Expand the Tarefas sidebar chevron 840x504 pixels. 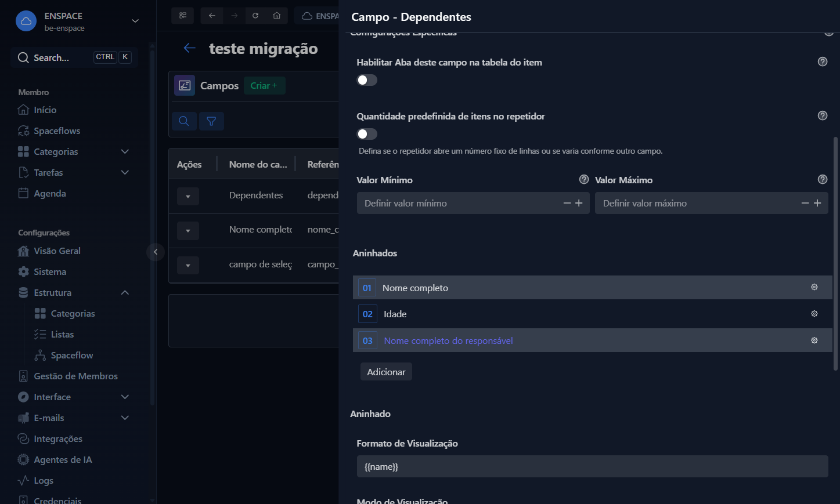125,172
